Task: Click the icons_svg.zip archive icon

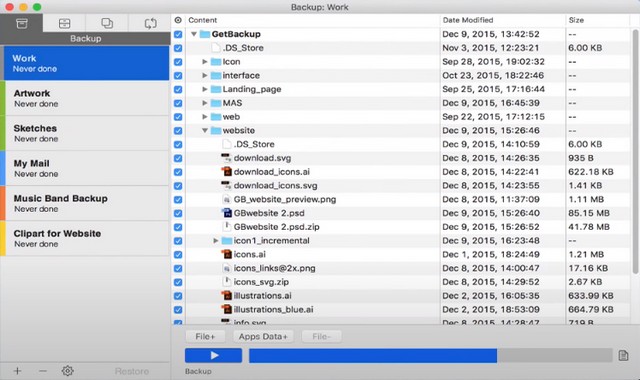Action: (227, 282)
